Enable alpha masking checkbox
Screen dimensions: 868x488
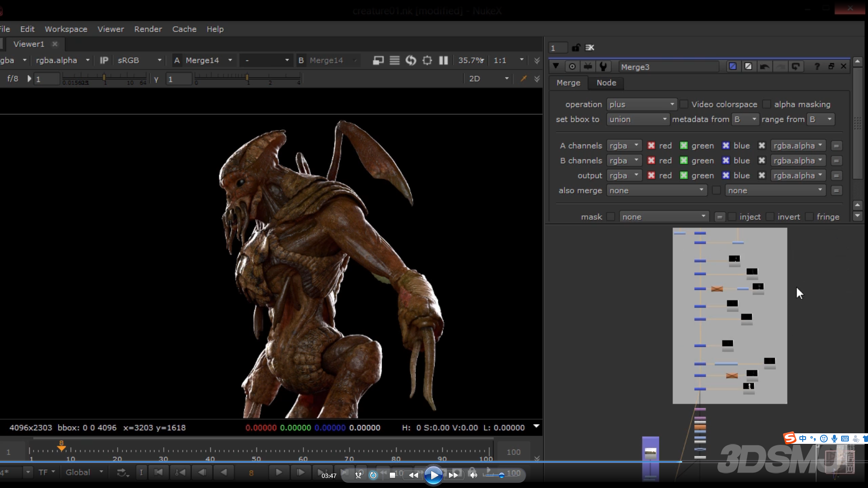coord(767,104)
